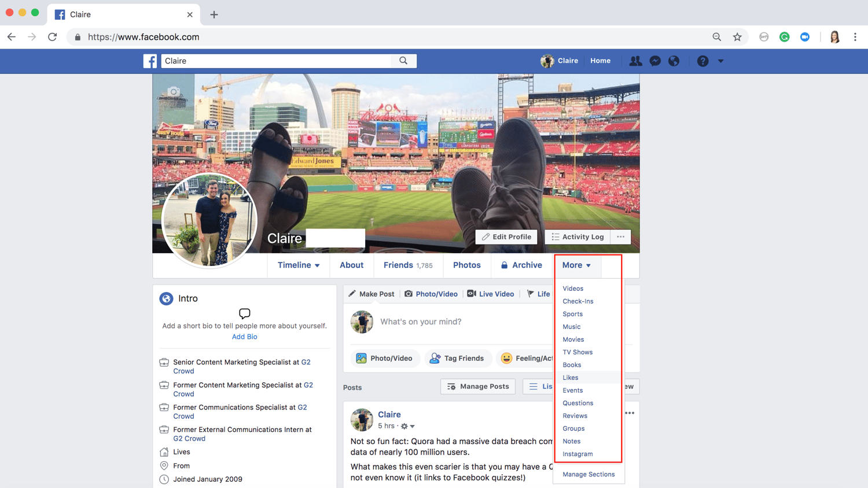Click the Help question mark icon
Screen dimensions: 868x488
click(x=702, y=61)
